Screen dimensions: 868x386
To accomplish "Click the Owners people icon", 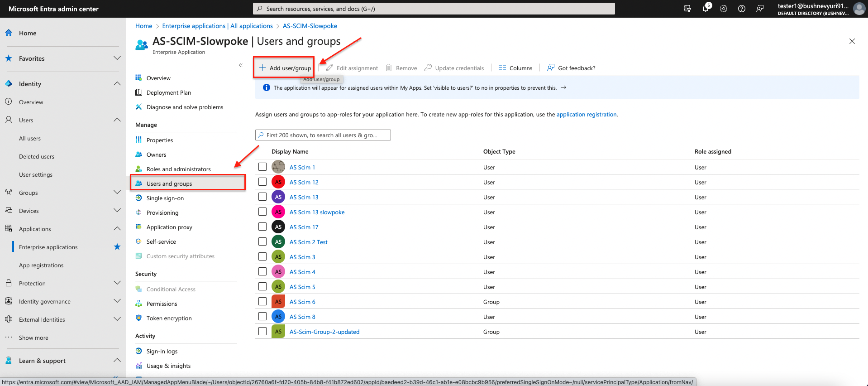I will click(139, 154).
